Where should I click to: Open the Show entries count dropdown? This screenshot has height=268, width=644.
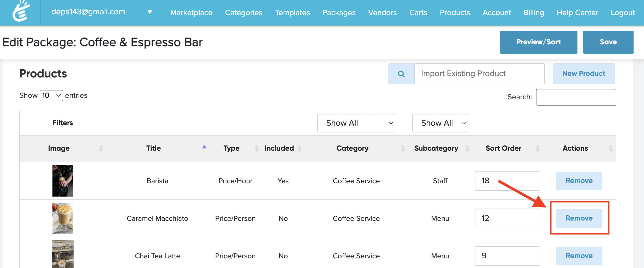coord(51,95)
